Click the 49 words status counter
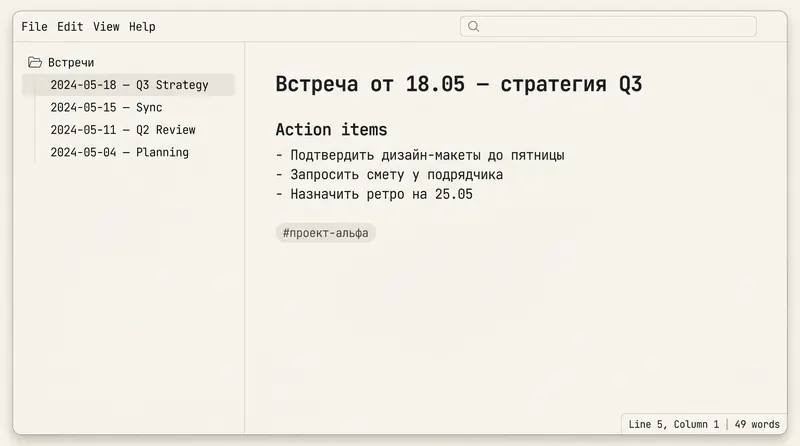Screen dimensions: 800x446 point(757,424)
